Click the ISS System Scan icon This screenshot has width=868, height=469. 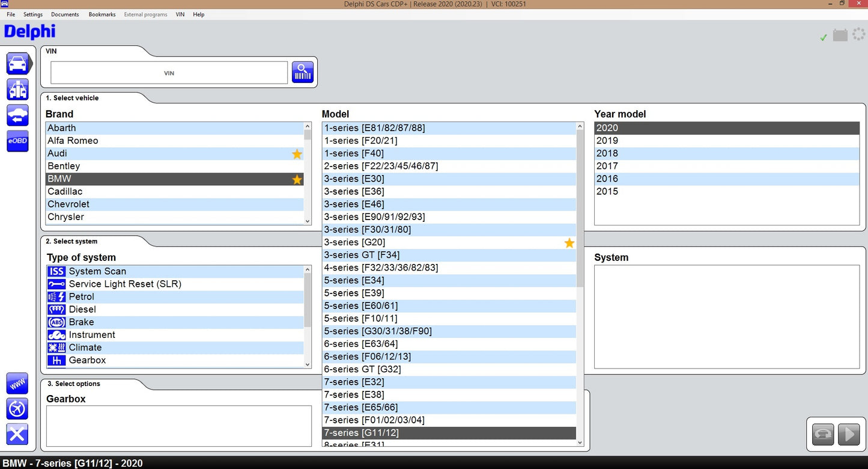[56, 271]
